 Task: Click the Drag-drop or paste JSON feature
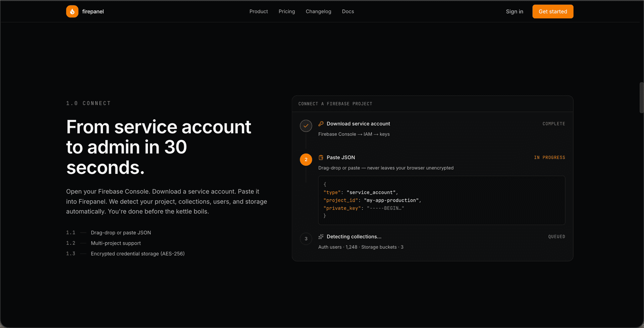[x=121, y=233]
